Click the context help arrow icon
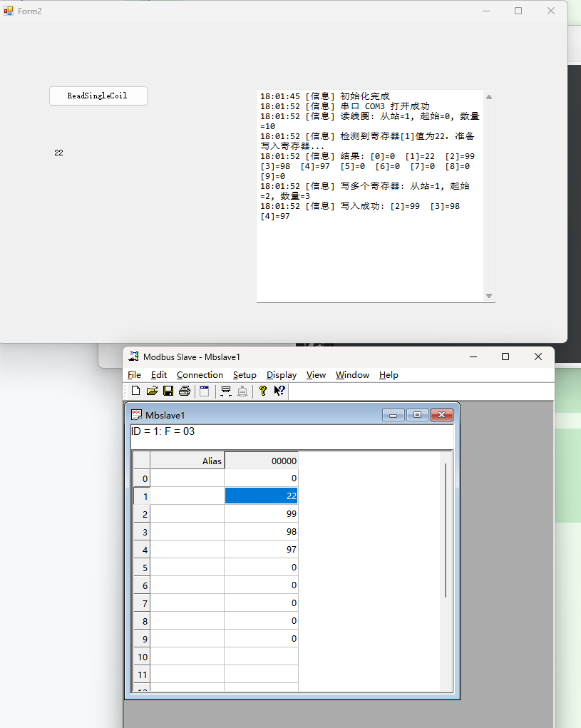Viewport: 581px width, 728px height. (x=279, y=391)
